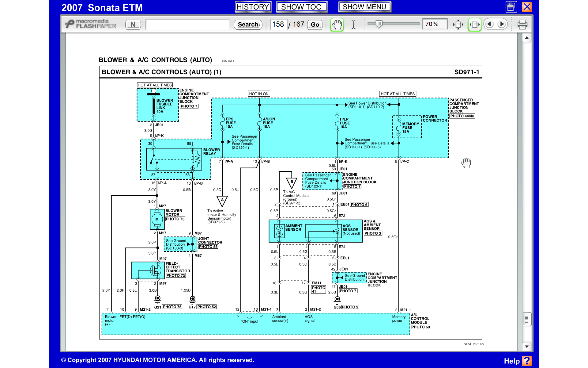Click the field-effect transistor symbol
This screenshot has height=368, width=588.
(155, 270)
